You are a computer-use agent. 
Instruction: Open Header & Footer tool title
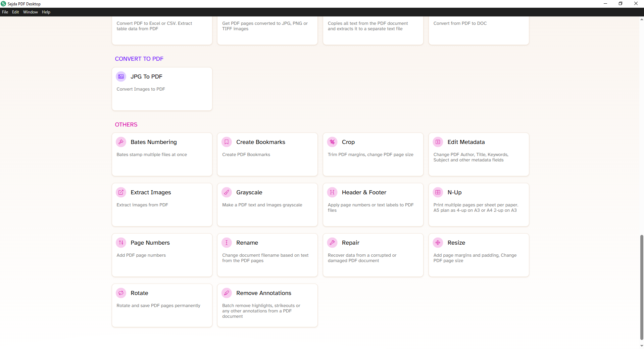(364, 192)
